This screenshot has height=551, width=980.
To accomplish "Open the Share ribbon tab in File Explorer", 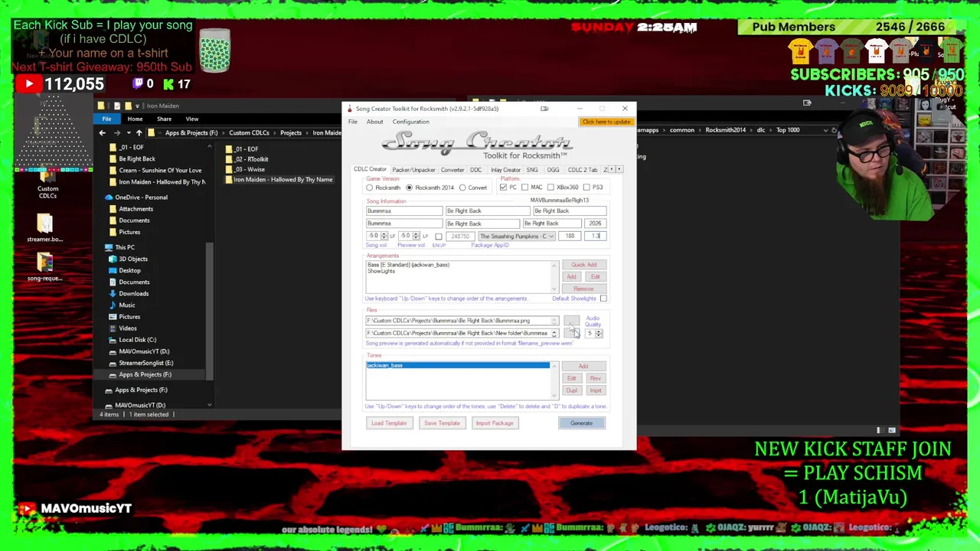I will pos(164,119).
